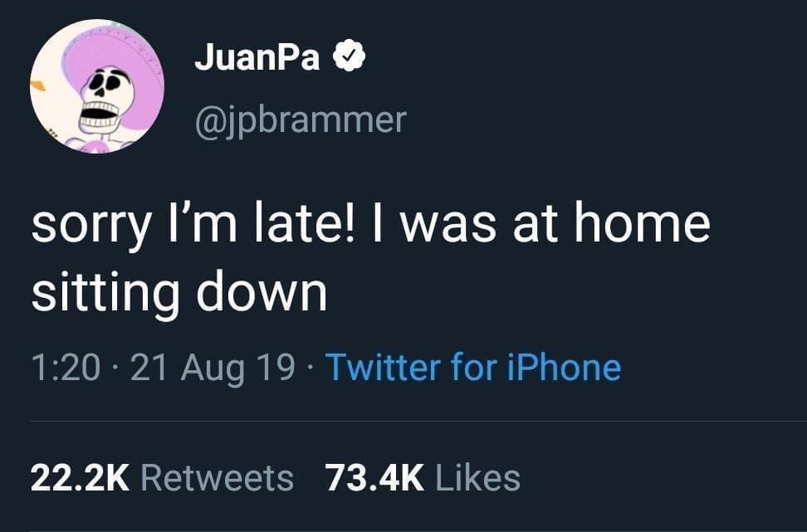Screen dimensions: 807x532
Task: Open the JuanPa display name
Action: (x=257, y=59)
